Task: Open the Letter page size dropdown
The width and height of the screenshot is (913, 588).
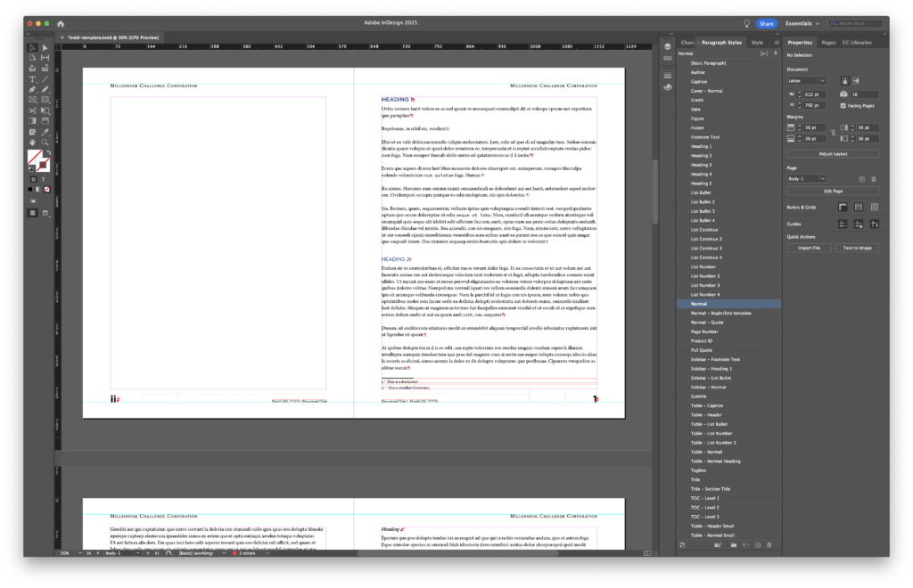Action: [x=806, y=81]
